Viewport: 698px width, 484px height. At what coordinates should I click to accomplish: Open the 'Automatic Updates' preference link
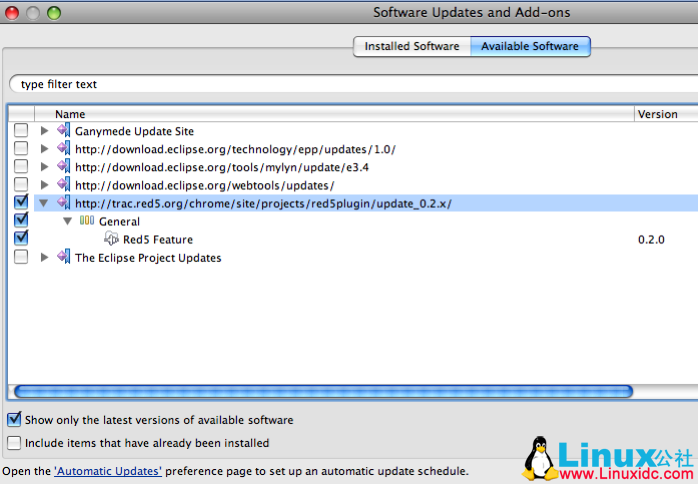(108, 471)
